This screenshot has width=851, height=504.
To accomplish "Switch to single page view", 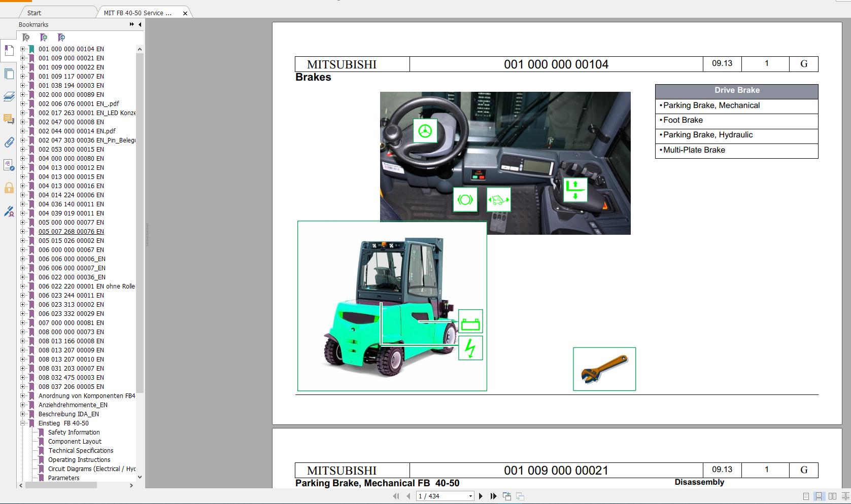I will (x=806, y=496).
